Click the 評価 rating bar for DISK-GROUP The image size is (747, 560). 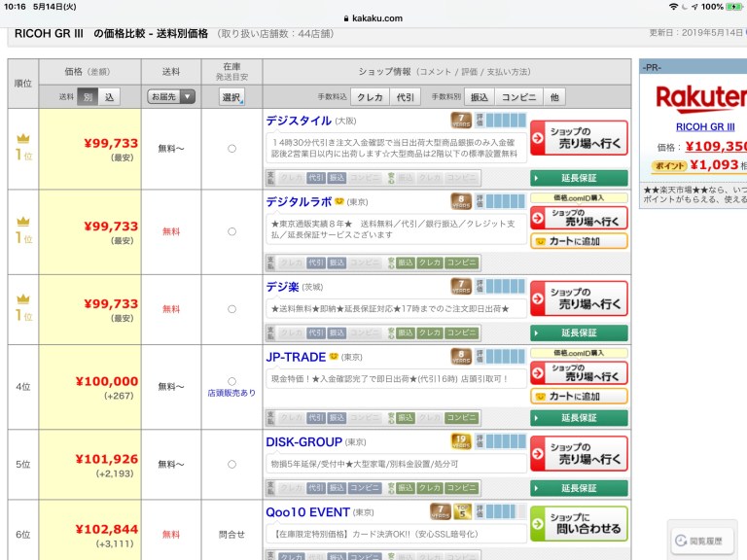pos(499,441)
